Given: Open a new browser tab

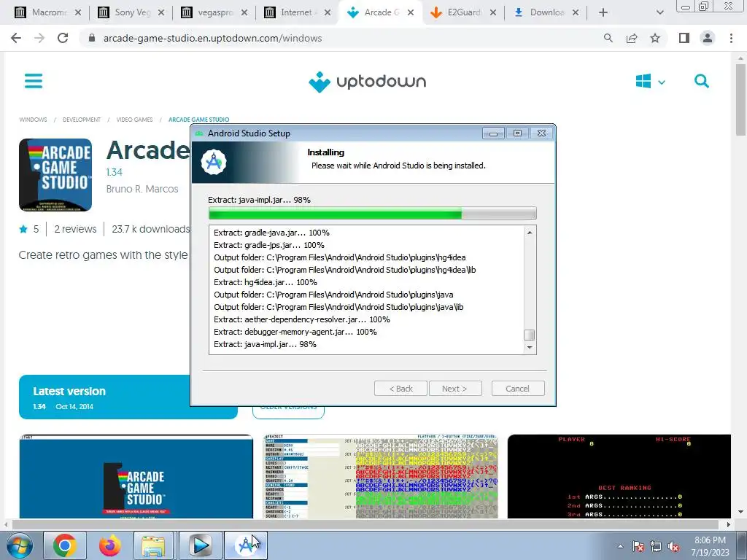Looking at the screenshot, I should (603, 12).
